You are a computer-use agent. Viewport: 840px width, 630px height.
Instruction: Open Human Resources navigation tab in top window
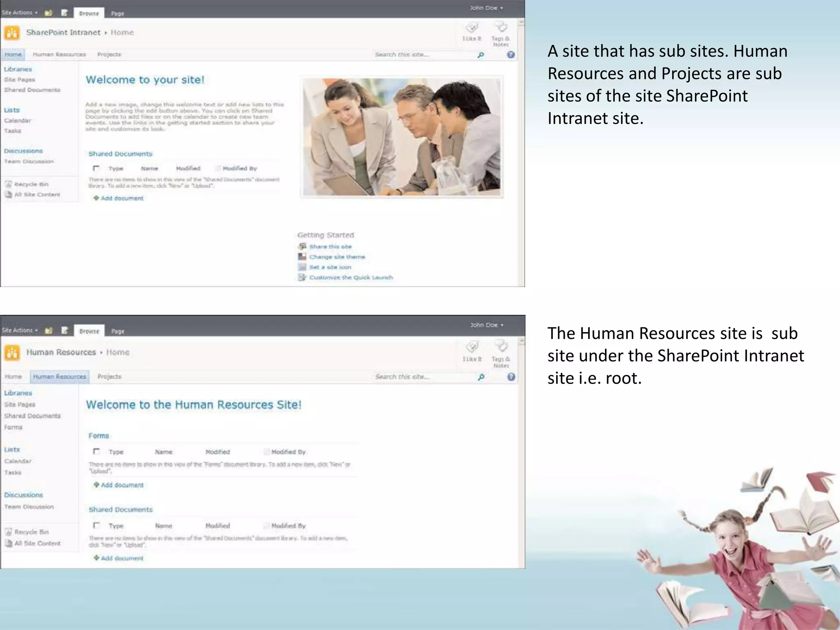(59, 54)
